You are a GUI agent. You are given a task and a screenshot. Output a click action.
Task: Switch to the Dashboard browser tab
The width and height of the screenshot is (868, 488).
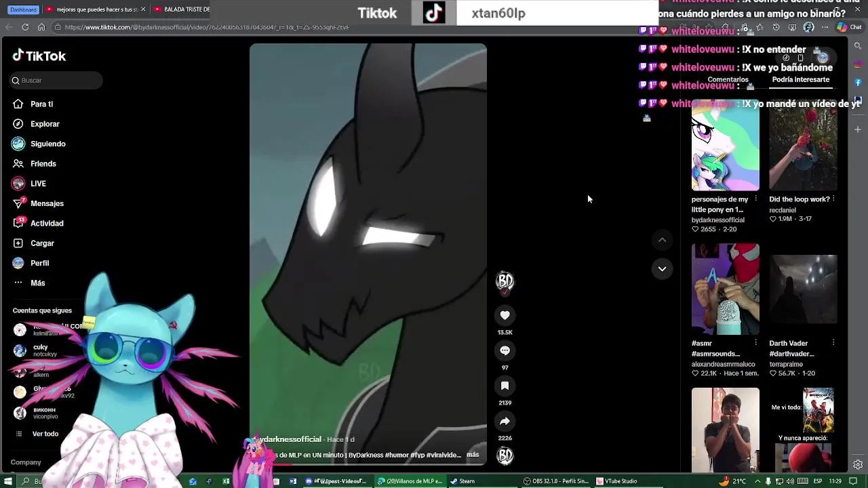23,9
